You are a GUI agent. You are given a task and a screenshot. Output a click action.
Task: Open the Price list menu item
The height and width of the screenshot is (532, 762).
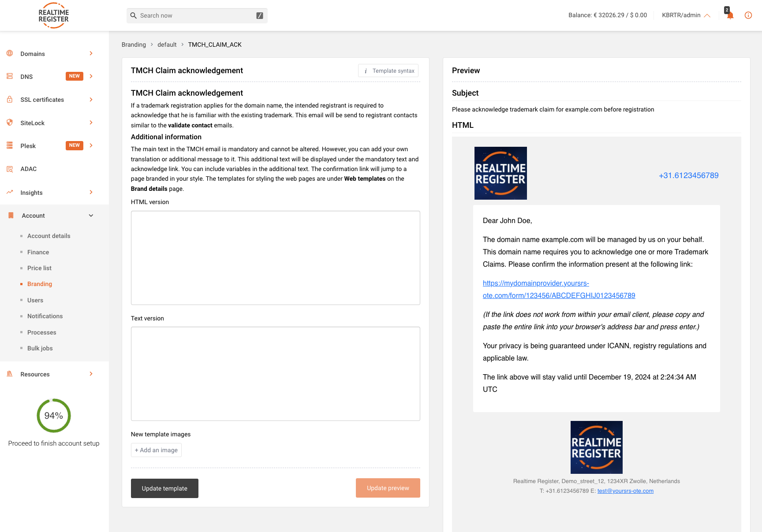pos(39,268)
